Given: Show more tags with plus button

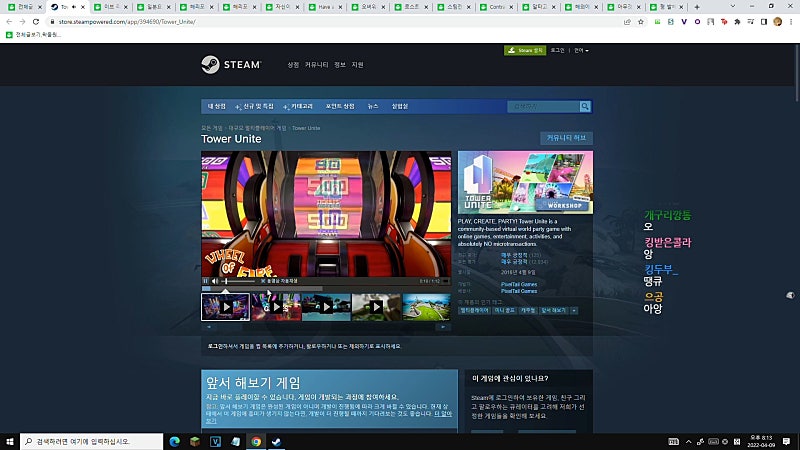Looking at the screenshot, I should 574,310.
